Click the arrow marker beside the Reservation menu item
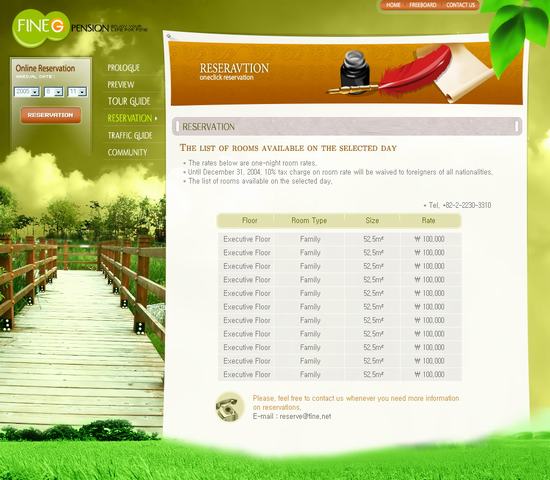The image size is (550, 480). pos(156,118)
